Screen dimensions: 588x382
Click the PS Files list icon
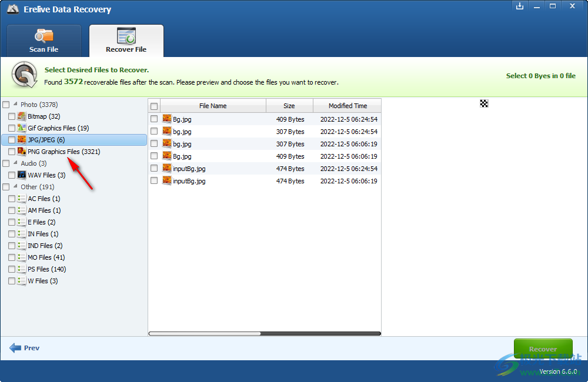pos(22,269)
